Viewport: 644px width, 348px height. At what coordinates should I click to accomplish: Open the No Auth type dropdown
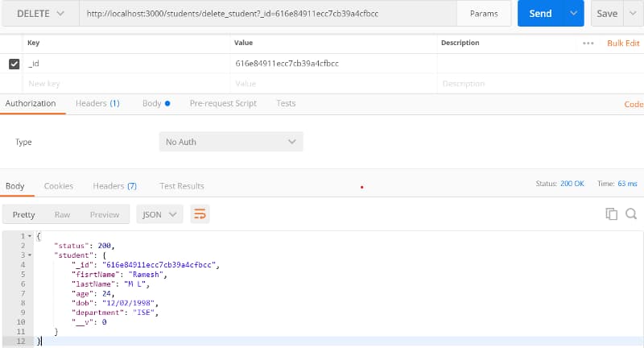pos(230,142)
